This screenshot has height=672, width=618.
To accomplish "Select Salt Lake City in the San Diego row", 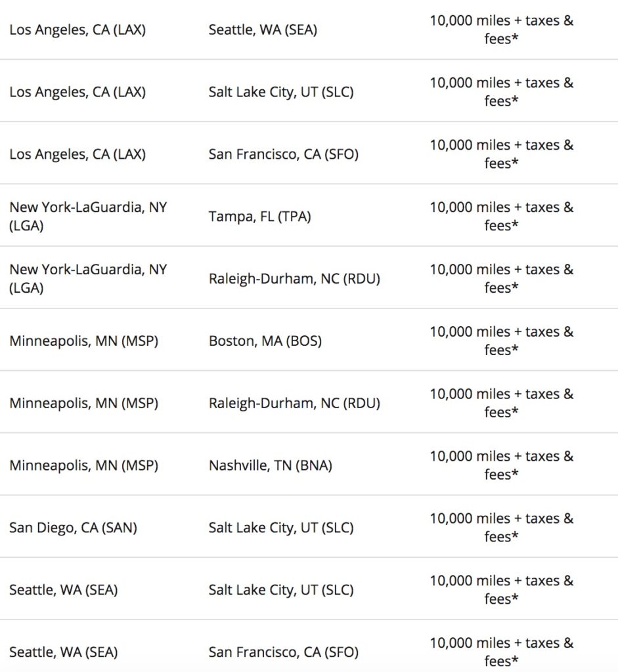I will tap(280, 528).
